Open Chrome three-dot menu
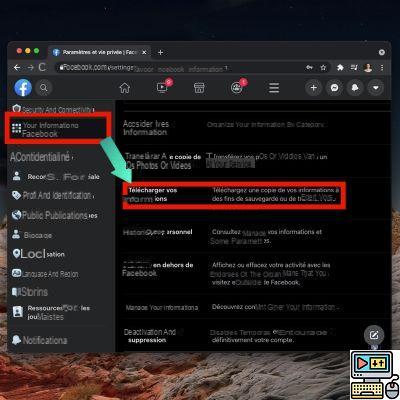The image size is (400, 400). click(x=382, y=68)
